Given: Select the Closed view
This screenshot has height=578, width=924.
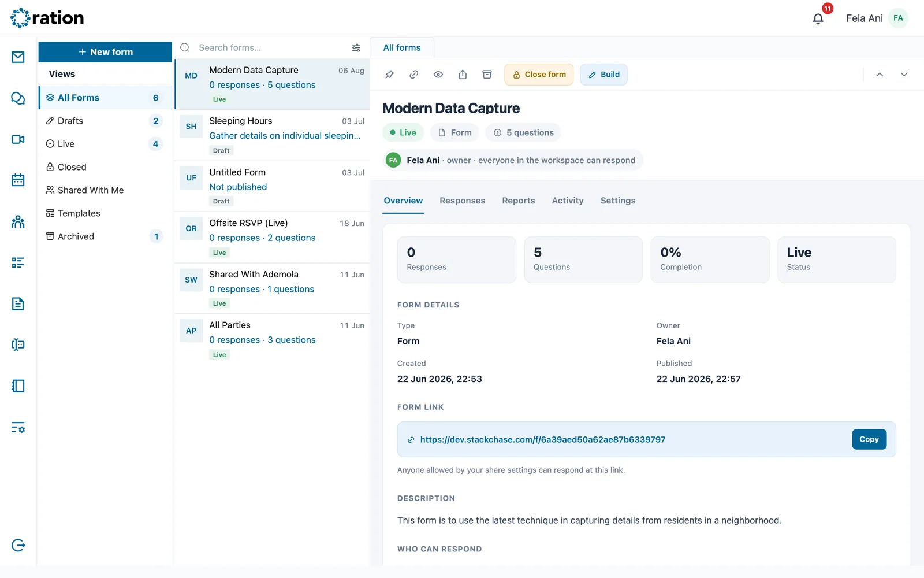Looking at the screenshot, I should 105,167.
